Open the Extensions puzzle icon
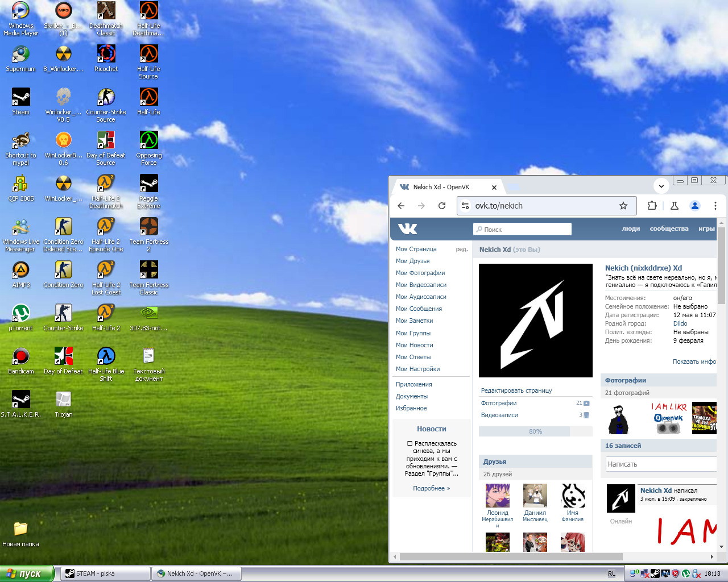Viewport: 728px width, 582px height. coord(652,206)
